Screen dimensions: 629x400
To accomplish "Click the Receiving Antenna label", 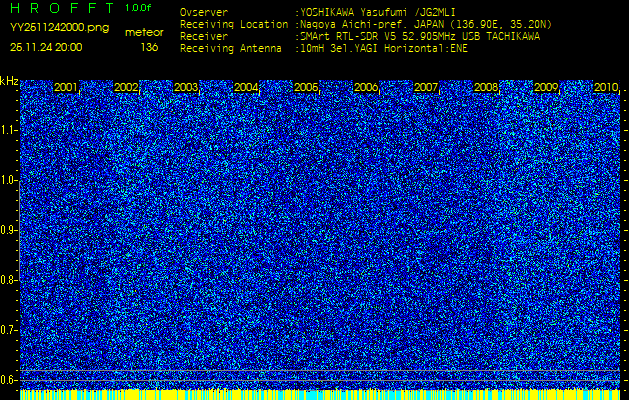I will pos(231,49).
